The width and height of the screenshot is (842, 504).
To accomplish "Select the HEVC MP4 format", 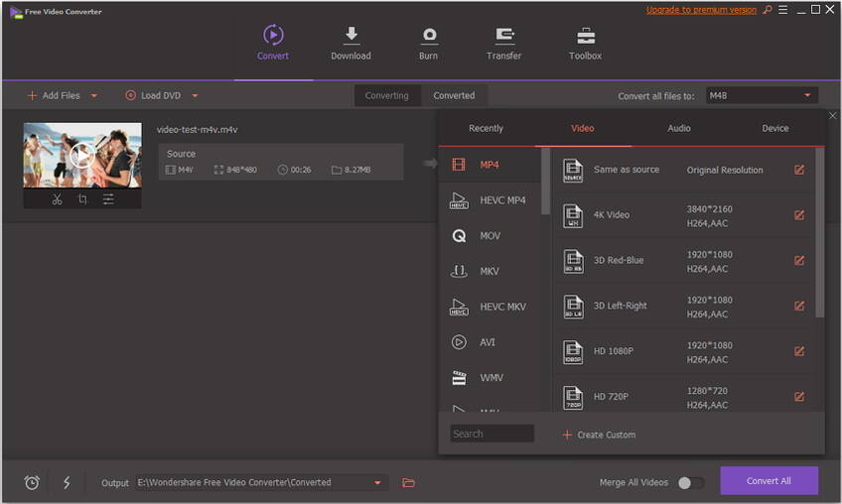I will pos(490,200).
